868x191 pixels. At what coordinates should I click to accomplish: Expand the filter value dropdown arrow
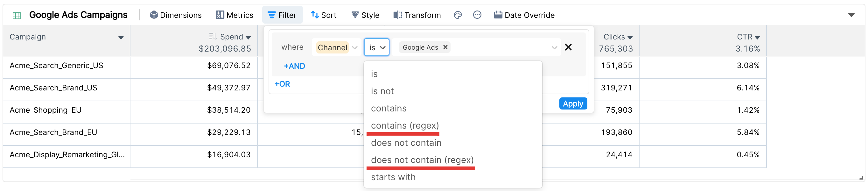click(x=554, y=48)
